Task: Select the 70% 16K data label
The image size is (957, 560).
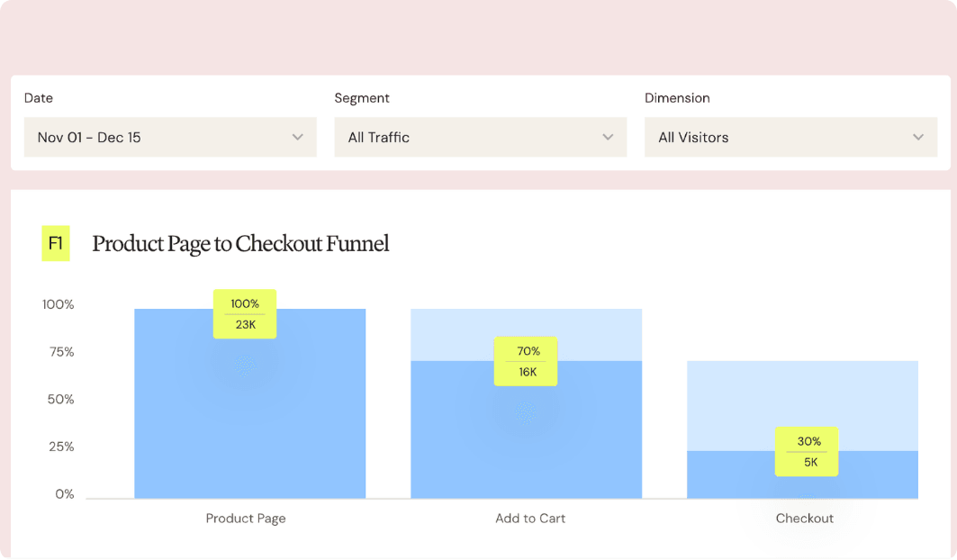Action: [x=526, y=362]
